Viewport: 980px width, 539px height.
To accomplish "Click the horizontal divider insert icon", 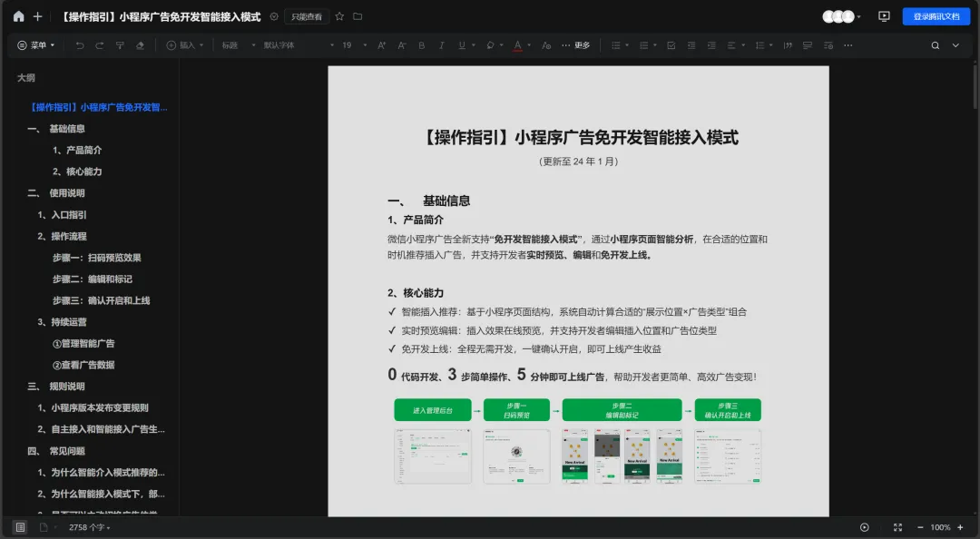I will [808, 45].
